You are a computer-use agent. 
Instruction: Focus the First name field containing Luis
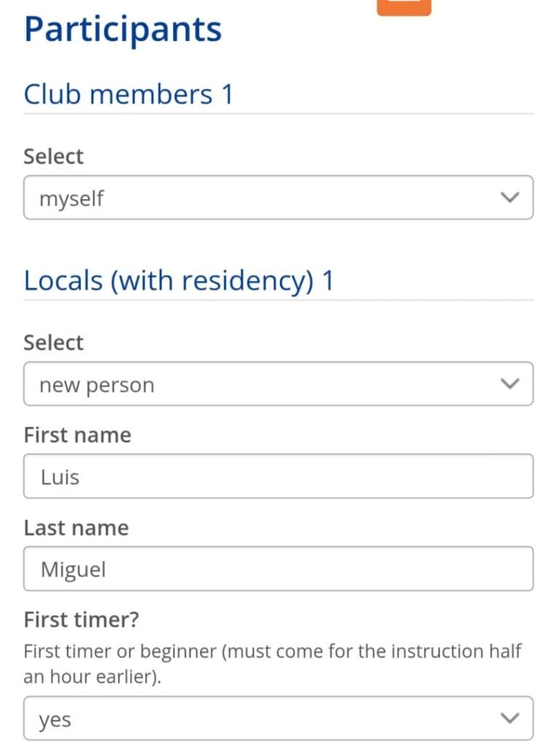[278, 476]
